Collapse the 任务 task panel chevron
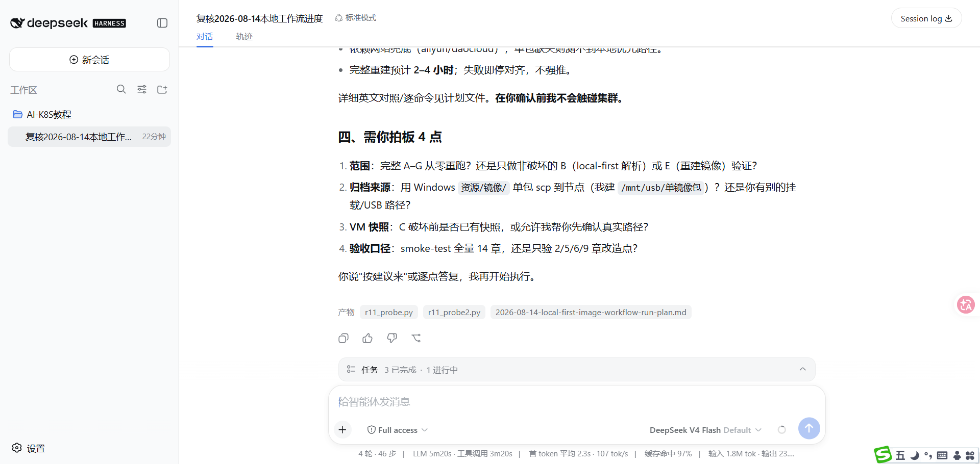Viewport: 980px width, 464px height. [x=803, y=369]
